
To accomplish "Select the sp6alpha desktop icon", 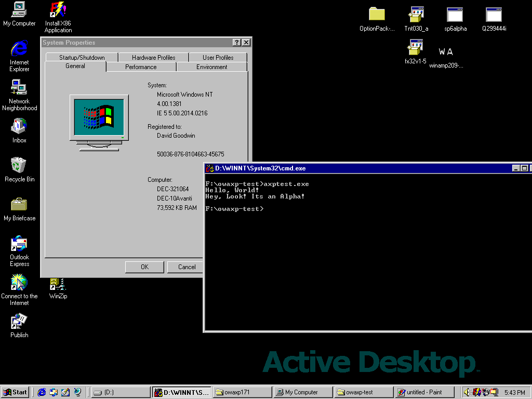I will [455, 19].
